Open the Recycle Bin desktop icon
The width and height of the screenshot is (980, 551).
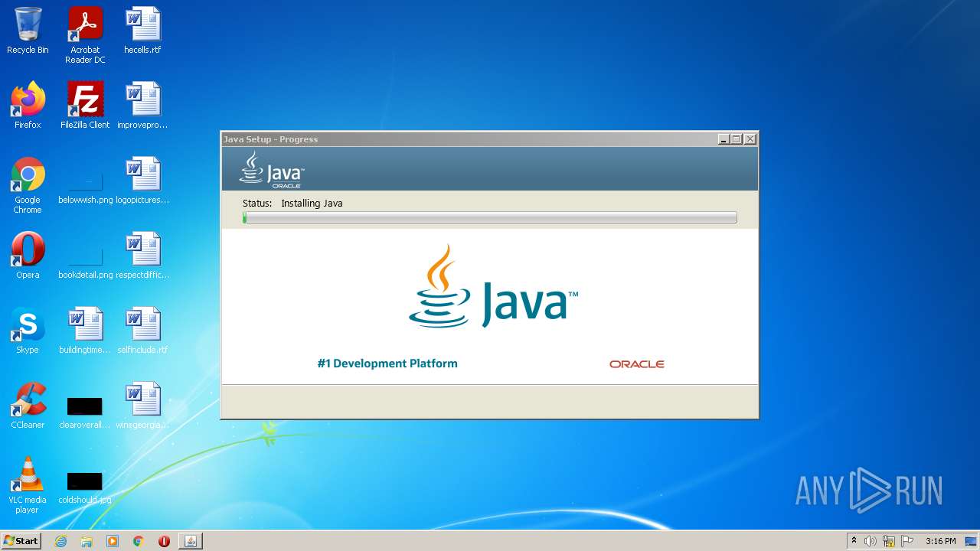click(28, 31)
